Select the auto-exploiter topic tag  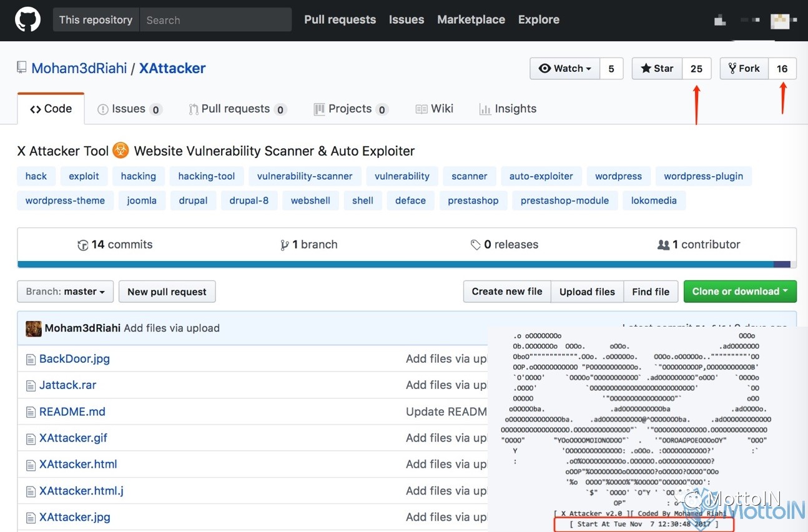pyautogui.click(x=541, y=176)
